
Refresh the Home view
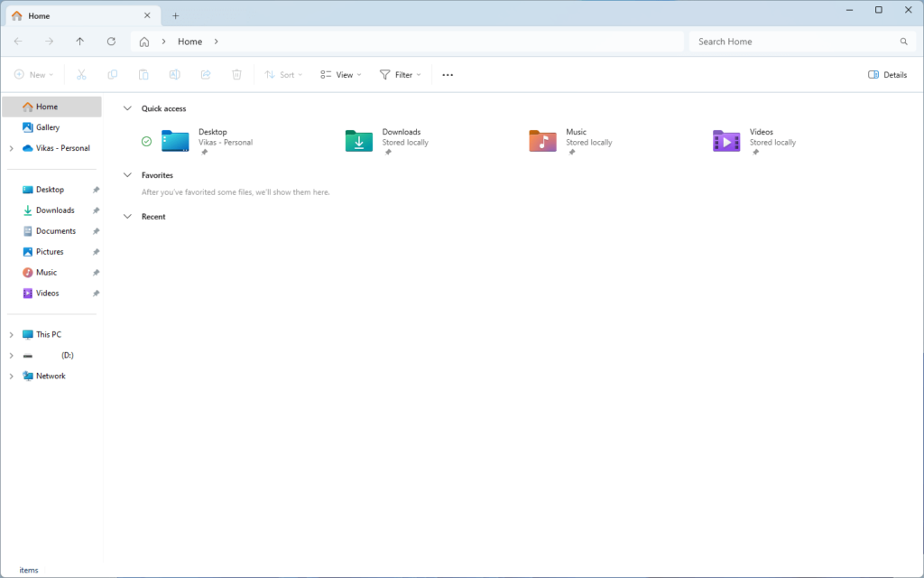coord(111,42)
